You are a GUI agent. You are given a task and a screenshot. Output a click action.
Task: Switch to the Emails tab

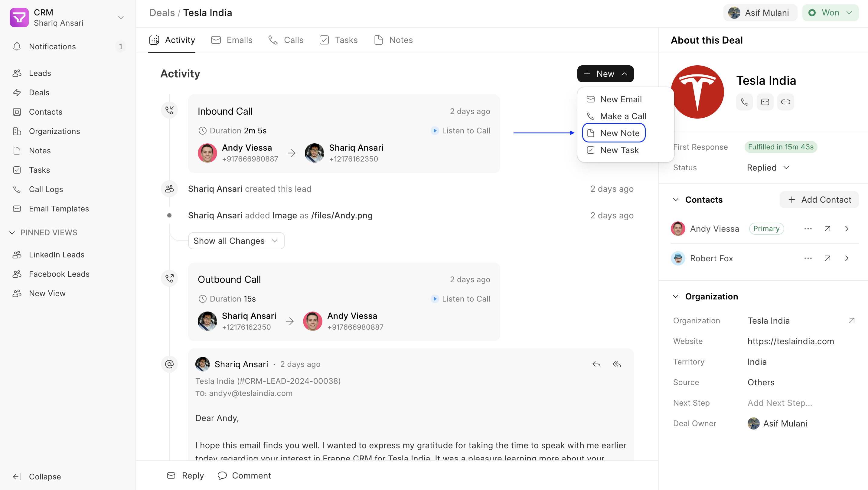coord(231,40)
